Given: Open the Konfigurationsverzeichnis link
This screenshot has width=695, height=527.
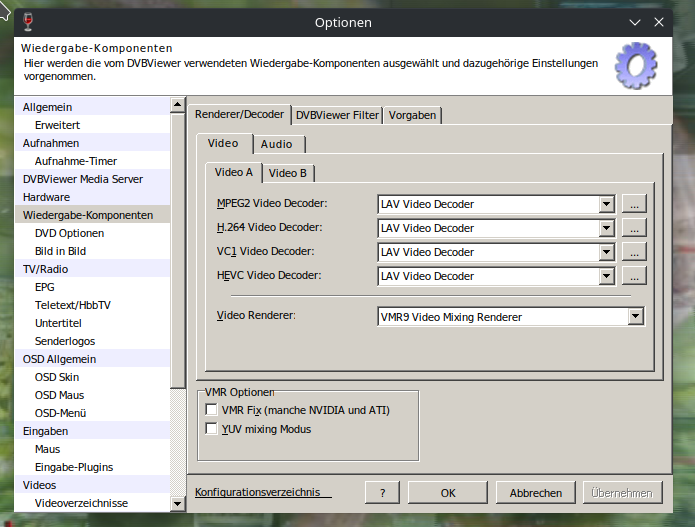Looking at the screenshot, I should click(258, 492).
